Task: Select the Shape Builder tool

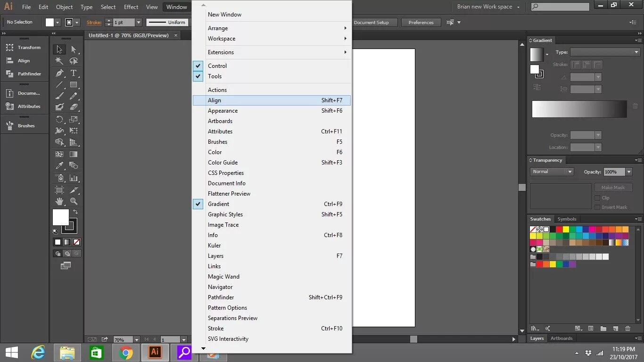Action: (x=59, y=142)
